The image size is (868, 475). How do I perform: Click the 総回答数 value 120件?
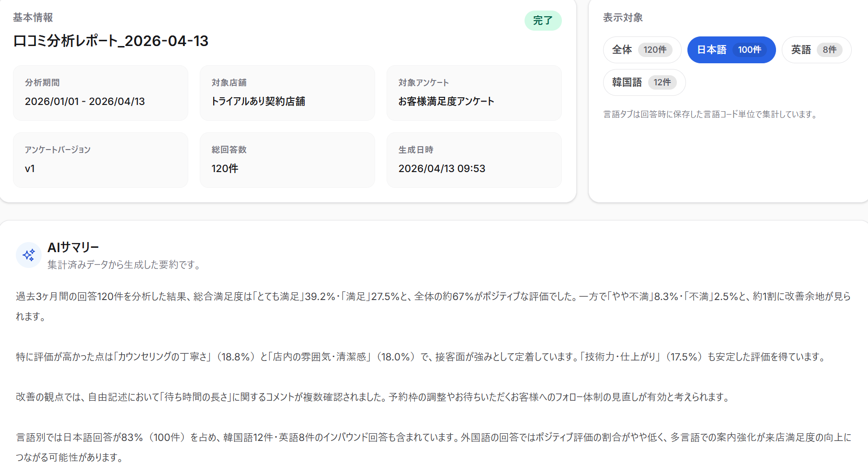coord(225,169)
